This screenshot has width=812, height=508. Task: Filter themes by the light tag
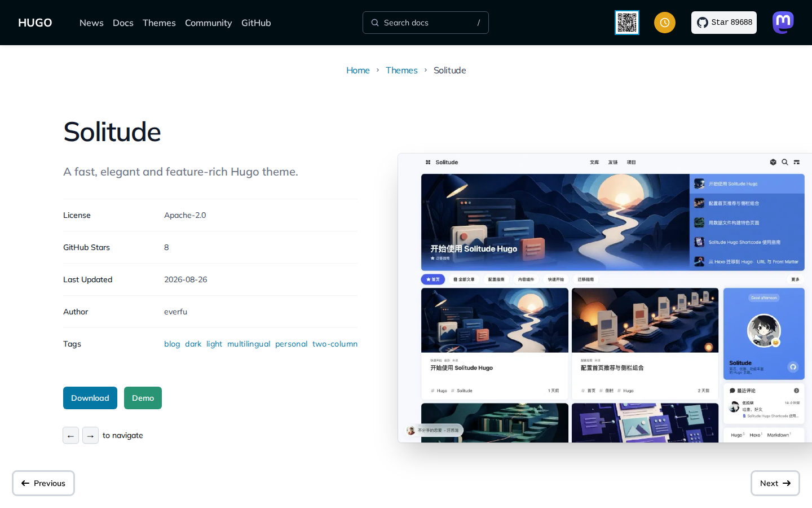point(214,344)
